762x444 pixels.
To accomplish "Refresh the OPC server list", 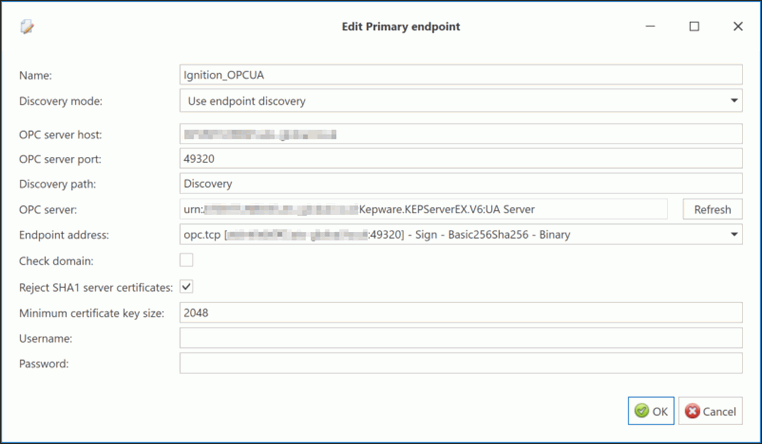I will pyautogui.click(x=712, y=209).
